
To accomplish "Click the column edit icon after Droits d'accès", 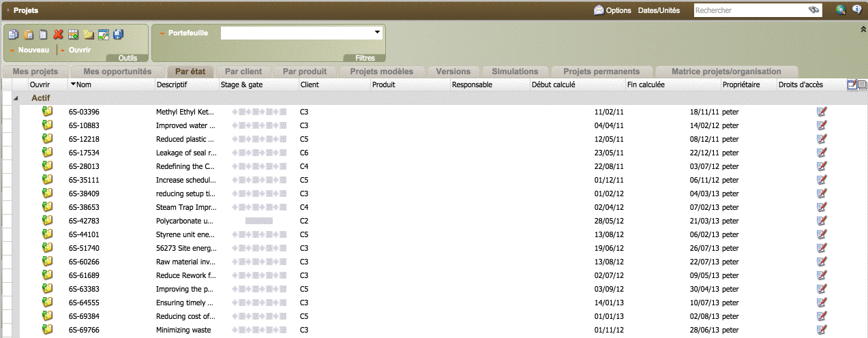I will click(x=852, y=84).
